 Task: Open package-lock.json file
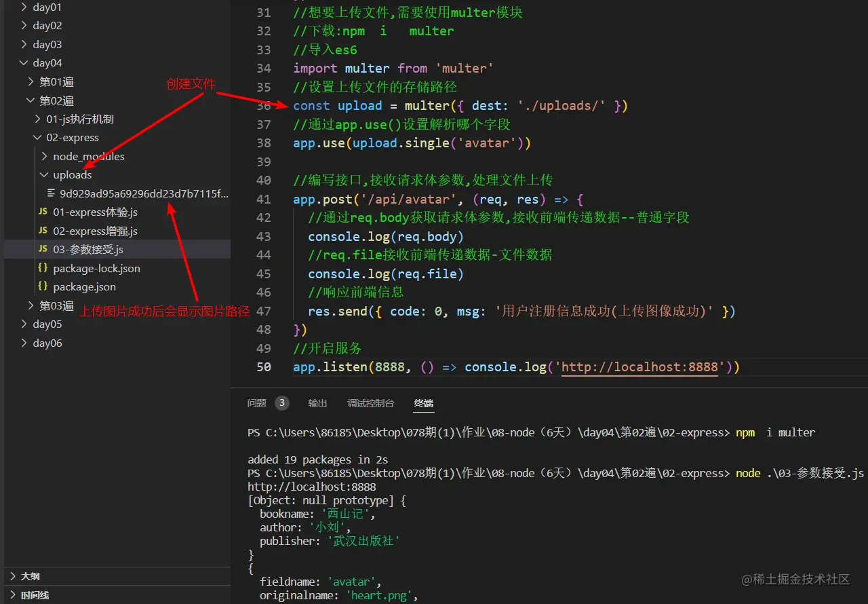click(x=97, y=268)
